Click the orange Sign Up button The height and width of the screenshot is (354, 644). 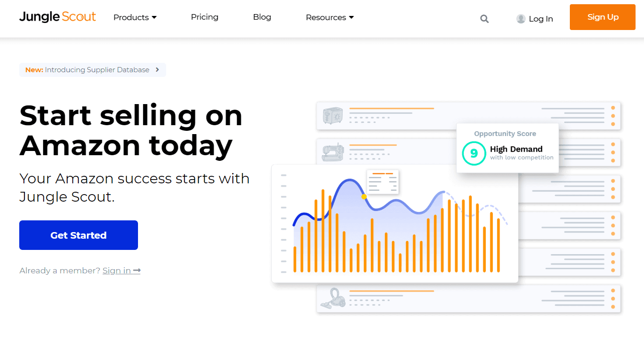coord(603,17)
